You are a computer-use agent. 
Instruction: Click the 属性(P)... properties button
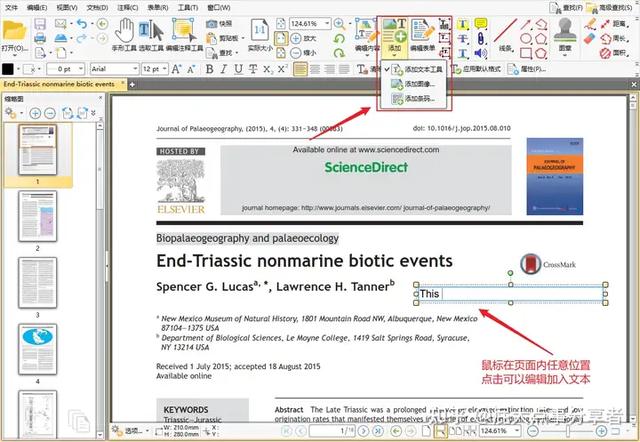[527, 69]
